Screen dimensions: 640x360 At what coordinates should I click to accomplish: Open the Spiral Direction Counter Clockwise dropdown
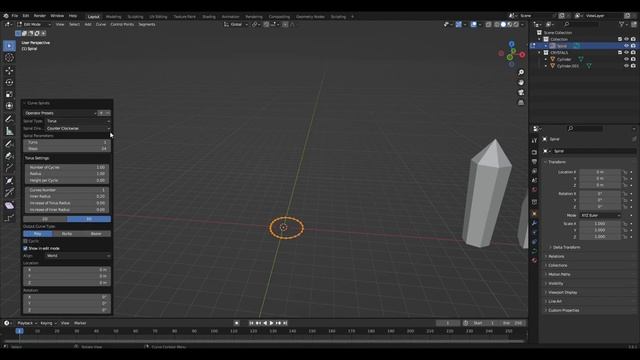pos(78,129)
